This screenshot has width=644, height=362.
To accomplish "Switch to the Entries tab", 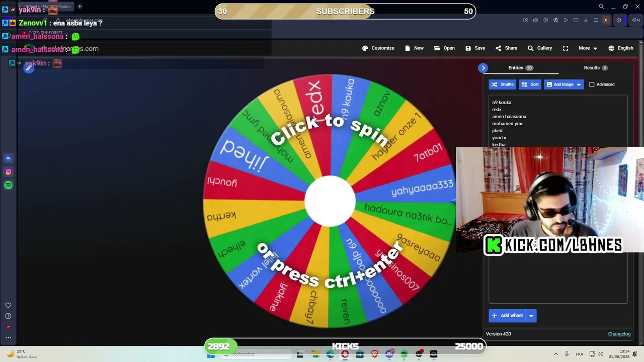I will click(x=520, y=68).
